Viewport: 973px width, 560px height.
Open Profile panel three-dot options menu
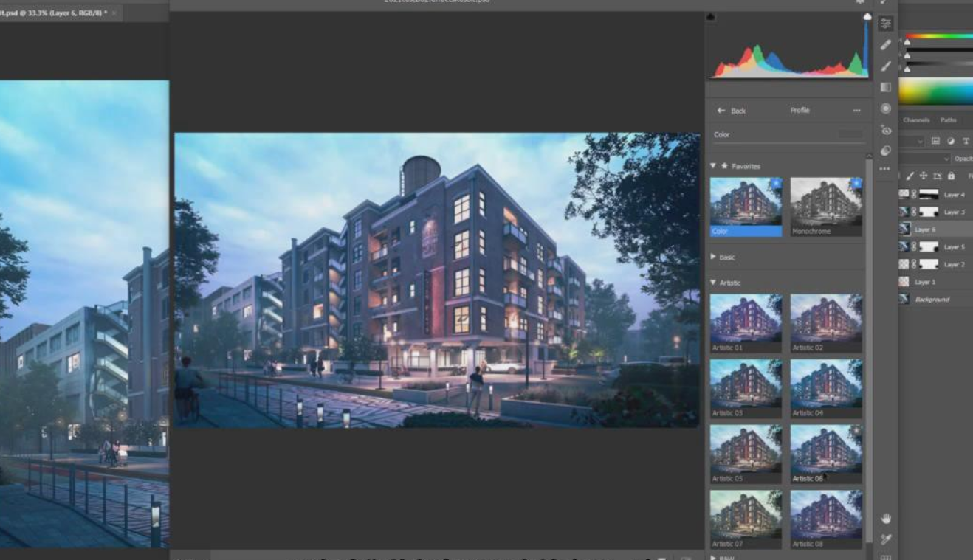pyautogui.click(x=856, y=111)
